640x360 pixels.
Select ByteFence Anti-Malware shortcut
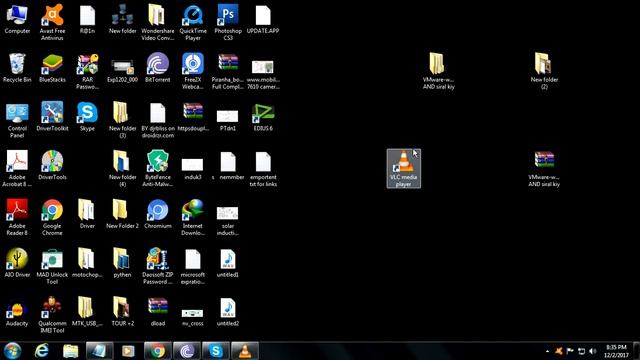pyautogui.click(x=158, y=169)
